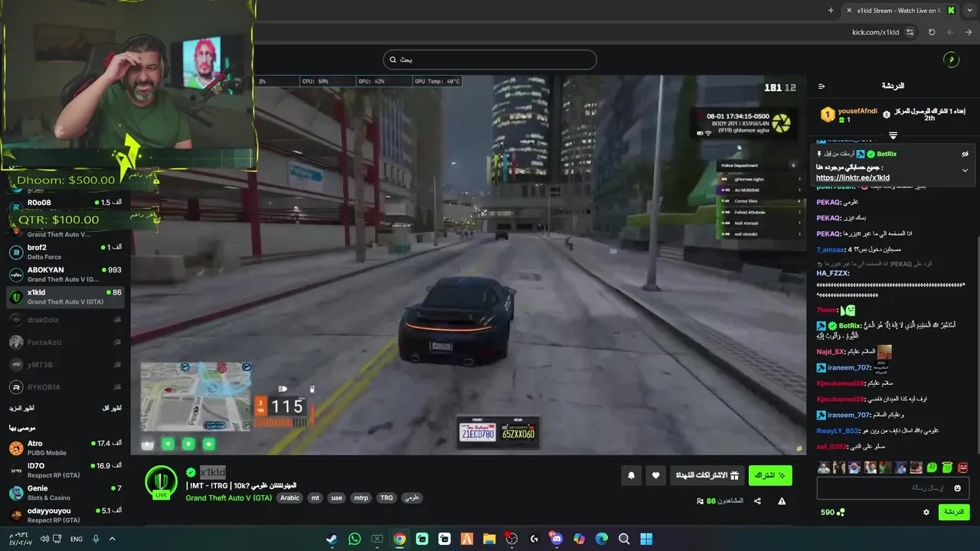Open WhatsApp from the taskbar
Screen dimensions: 980x551
tap(354, 539)
